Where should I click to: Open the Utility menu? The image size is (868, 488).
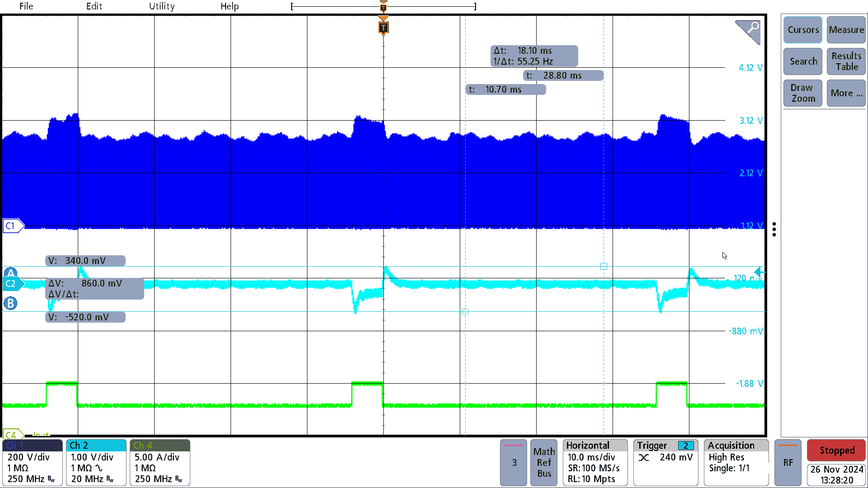[162, 6]
